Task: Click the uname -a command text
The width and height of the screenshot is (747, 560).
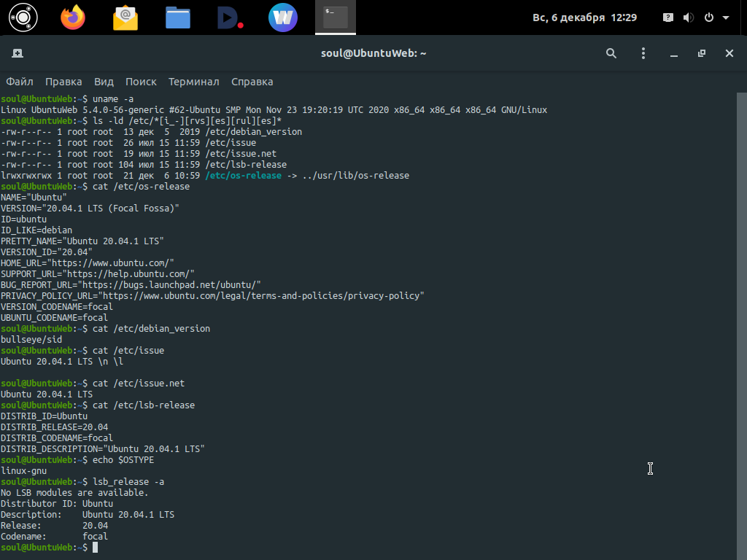Action: (x=113, y=99)
